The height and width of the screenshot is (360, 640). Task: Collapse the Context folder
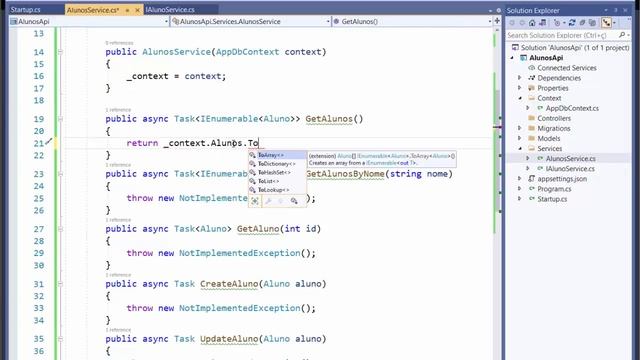(x=520, y=98)
